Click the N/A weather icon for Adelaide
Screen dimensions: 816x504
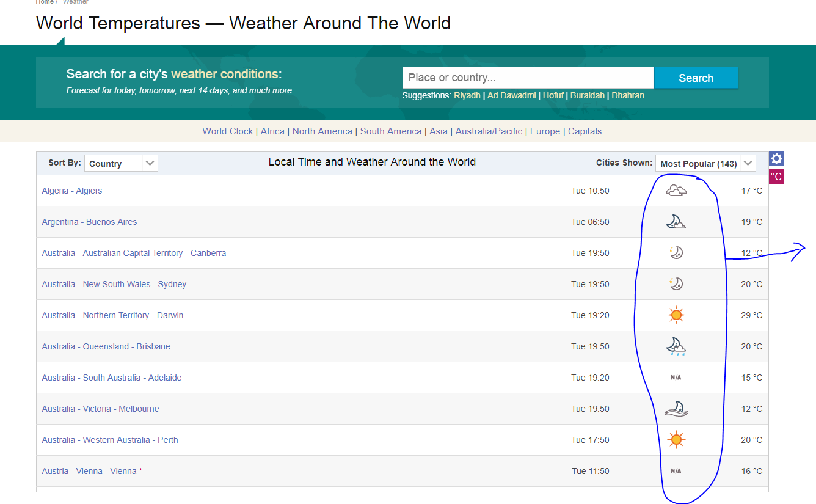click(x=676, y=378)
